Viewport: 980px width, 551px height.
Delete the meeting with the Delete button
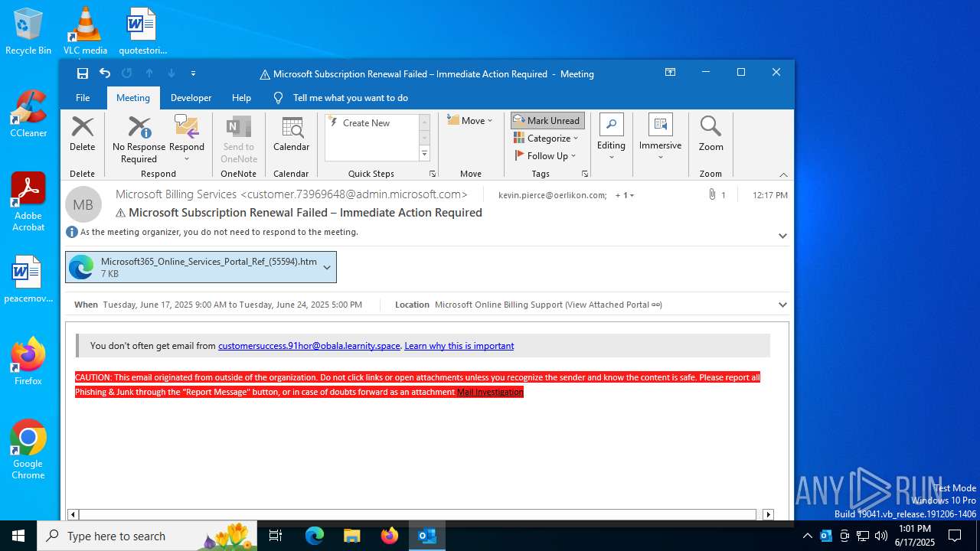(x=82, y=134)
